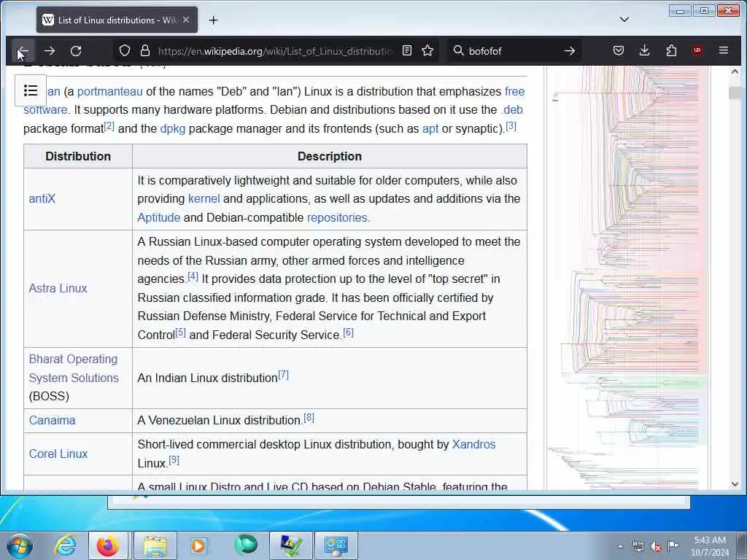The width and height of the screenshot is (747, 560).
Task: Open citation reference [9]
Action: (x=174, y=460)
